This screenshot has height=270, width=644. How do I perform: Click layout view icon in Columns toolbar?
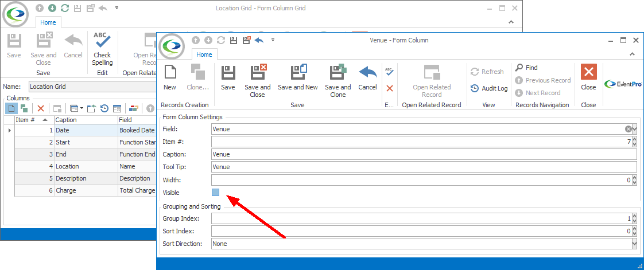(x=117, y=109)
